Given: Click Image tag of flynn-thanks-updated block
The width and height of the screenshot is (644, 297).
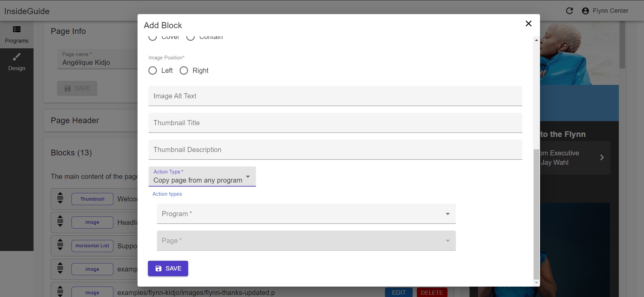Looking at the screenshot, I should [x=92, y=292].
